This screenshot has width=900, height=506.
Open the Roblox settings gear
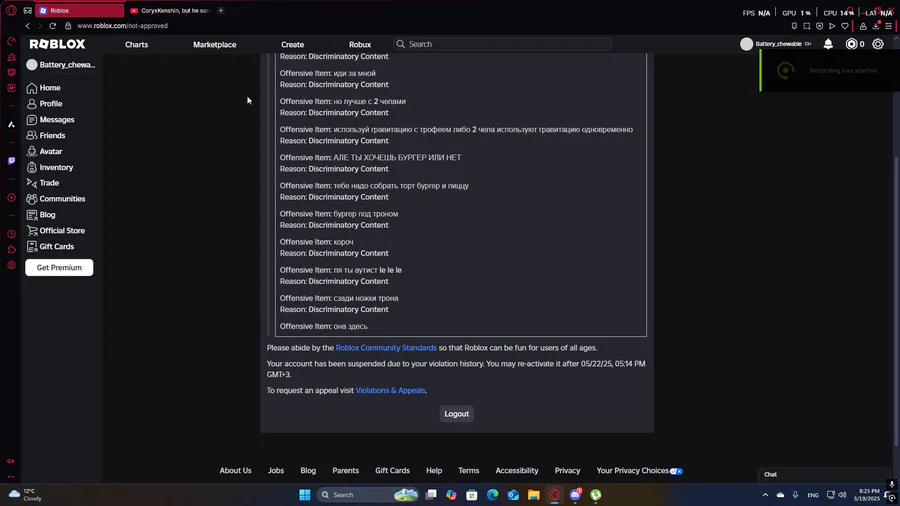click(x=878, y=44)
